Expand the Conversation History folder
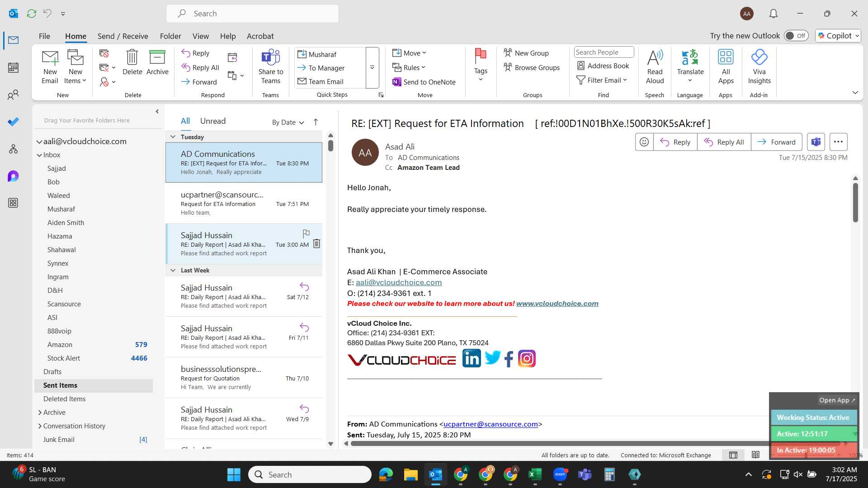Screen dimensions: 868x488 pos(40,426)
